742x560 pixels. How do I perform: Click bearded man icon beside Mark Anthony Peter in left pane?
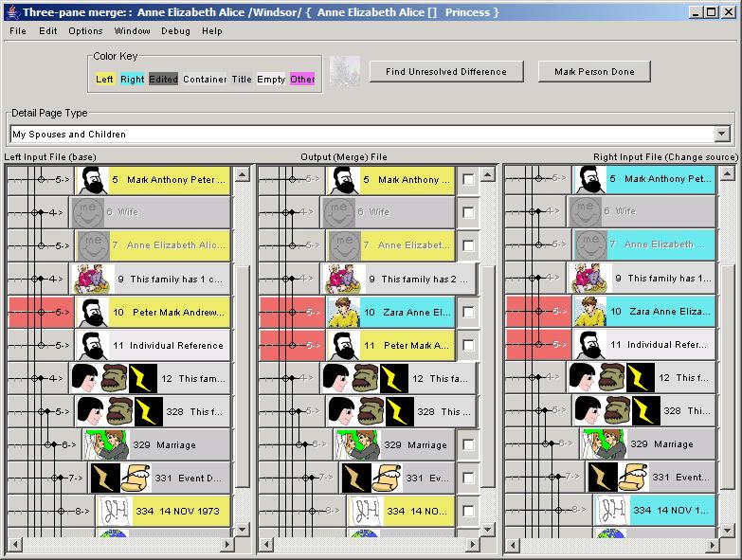pyautogui.click(x=92, y=179)
